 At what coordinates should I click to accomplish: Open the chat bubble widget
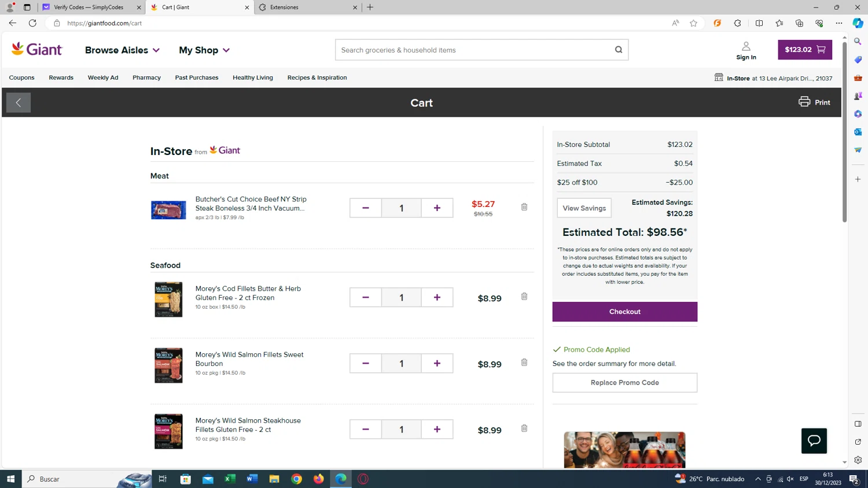pyautogui.click(x=814, y=441)
